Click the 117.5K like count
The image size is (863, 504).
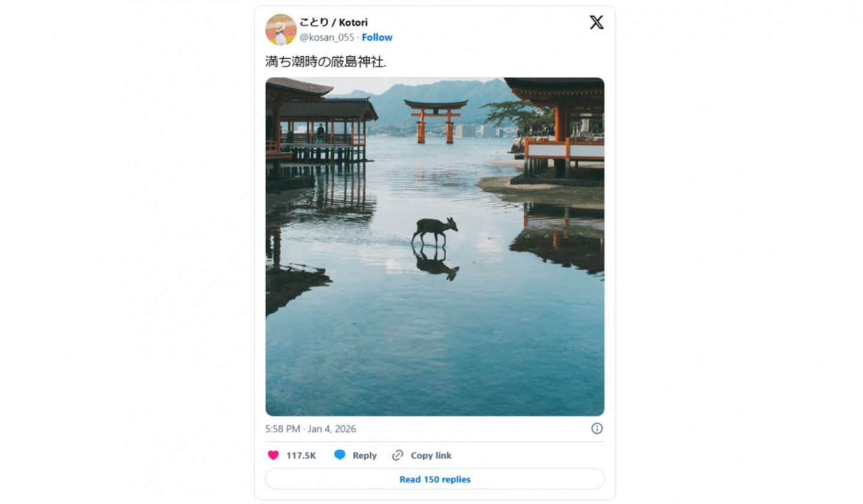click(301, 455)
